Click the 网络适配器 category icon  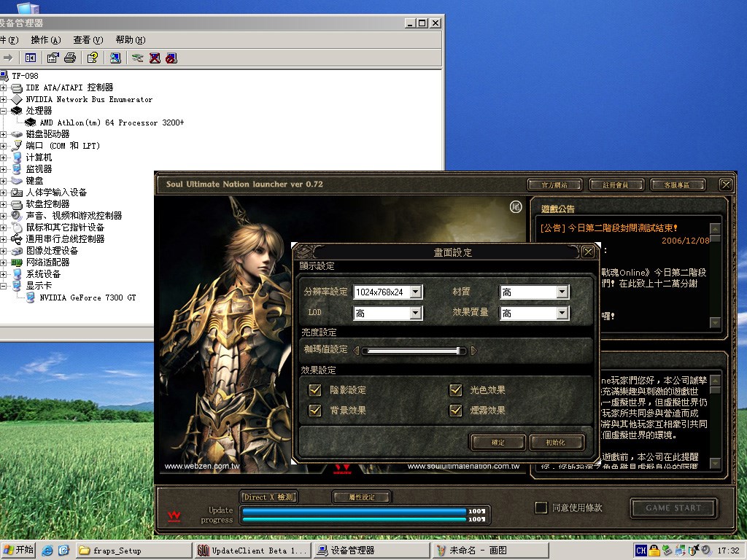(x=17, y=262)
